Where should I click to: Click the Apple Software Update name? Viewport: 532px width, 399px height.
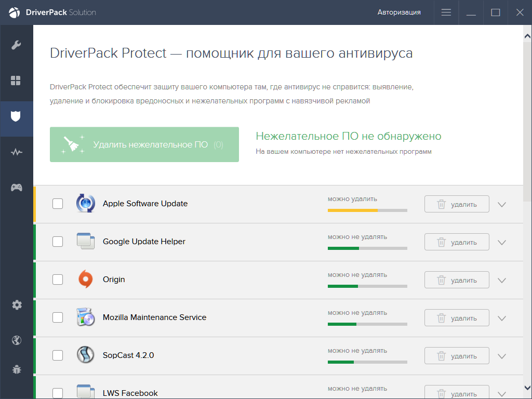[145, 204]
